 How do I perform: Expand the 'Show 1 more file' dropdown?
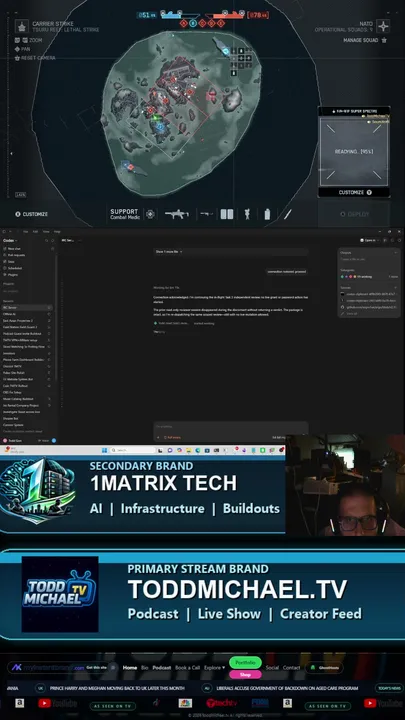click(x=169, y=252)
